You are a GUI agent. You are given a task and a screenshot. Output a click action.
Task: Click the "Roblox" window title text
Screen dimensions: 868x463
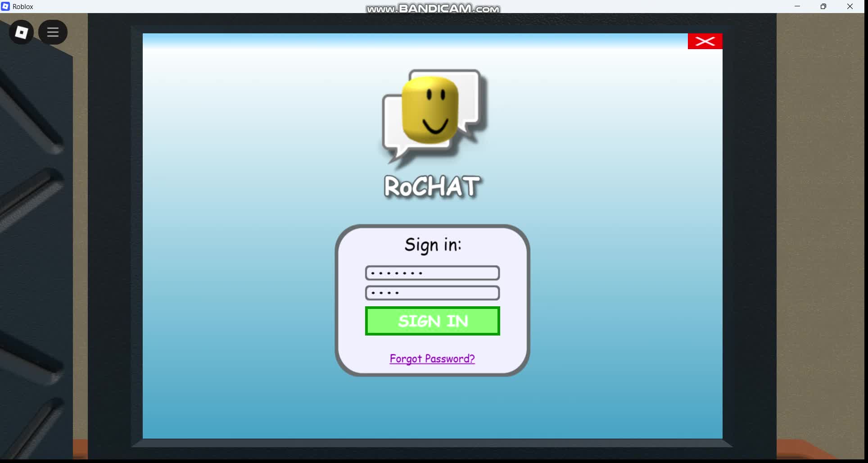click(x=23, y=7)
